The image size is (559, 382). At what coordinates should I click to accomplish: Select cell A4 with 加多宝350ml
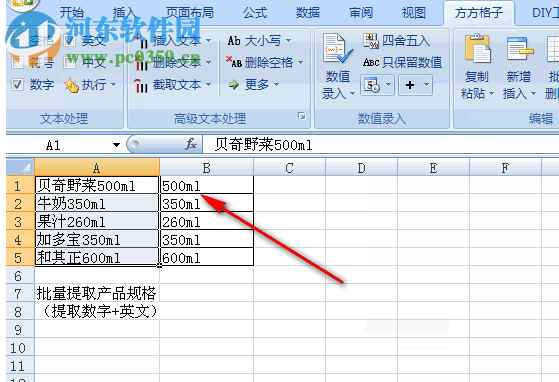(97, 239)
